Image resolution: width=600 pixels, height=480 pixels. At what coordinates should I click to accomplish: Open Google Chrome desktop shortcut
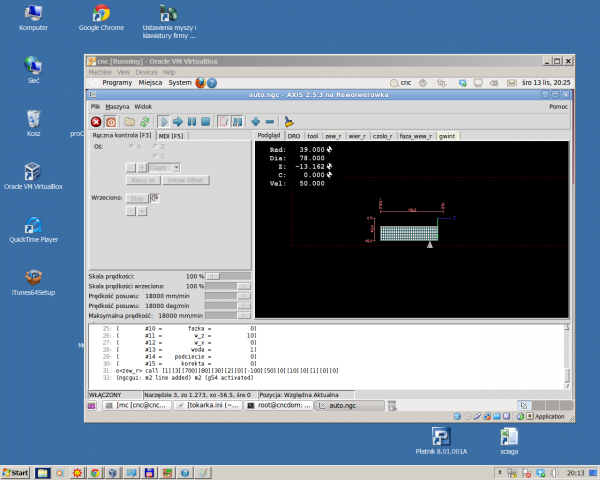pos(101,18)
